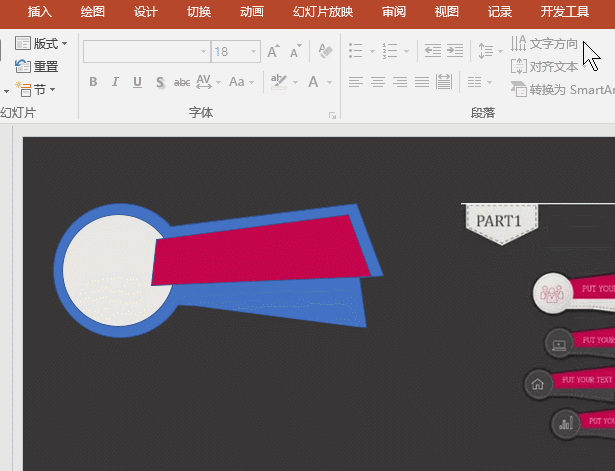Select the people group icon circle
This screenshot has width=615, height=471.
552,293
